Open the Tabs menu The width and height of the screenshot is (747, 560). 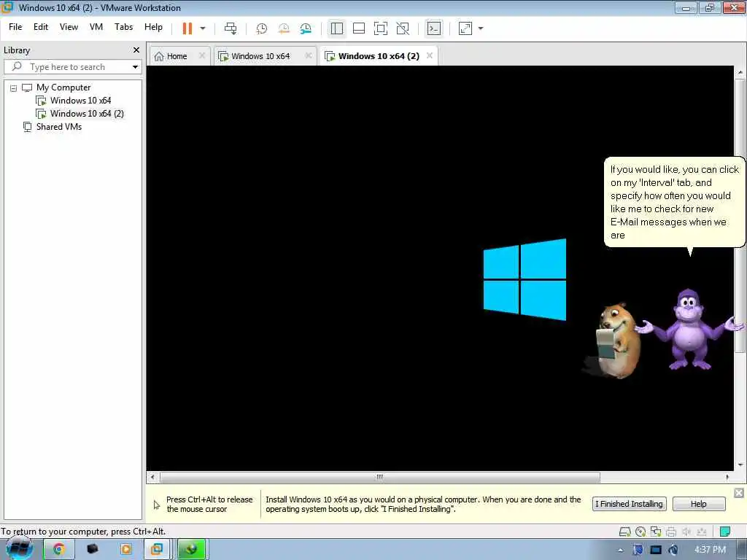pos(123,27)
